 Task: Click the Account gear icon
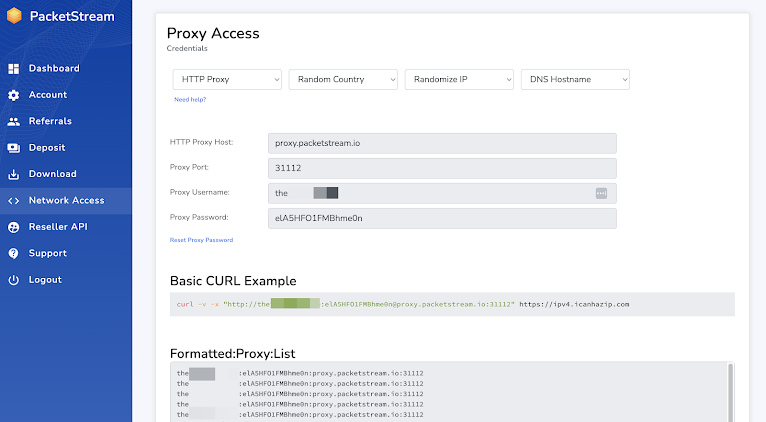13,95
